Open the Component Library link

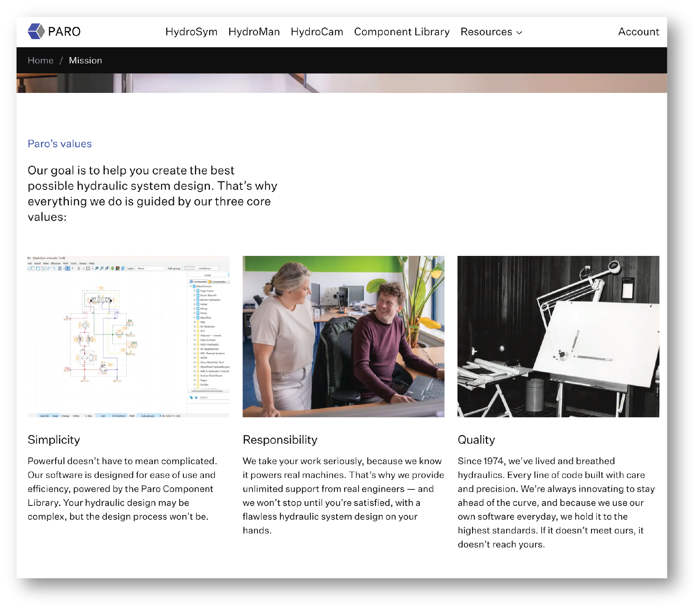tap(402, 32)
